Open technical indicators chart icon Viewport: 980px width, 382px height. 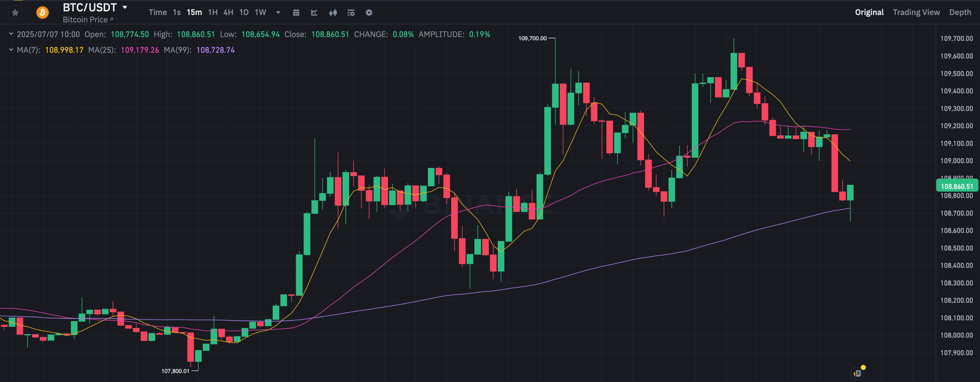coord(314,13)
